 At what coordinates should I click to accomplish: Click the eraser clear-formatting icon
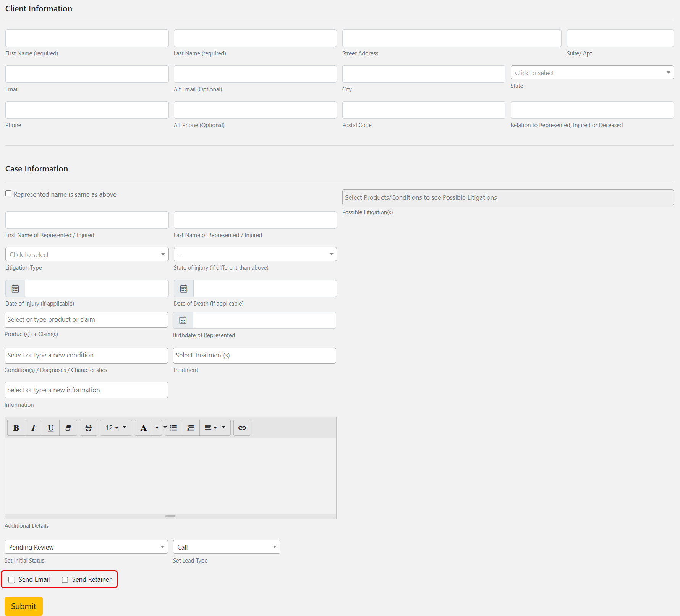tap(68, 428)
